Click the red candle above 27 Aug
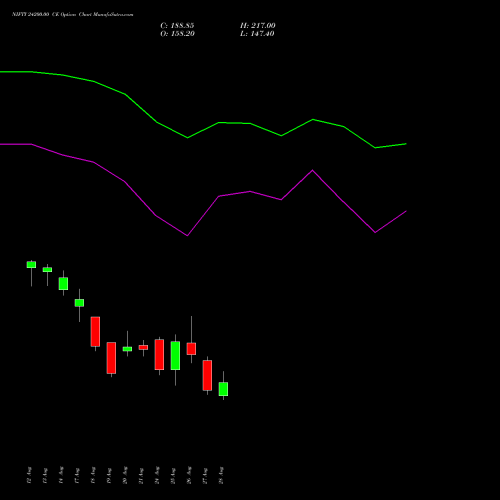The height and width of the screenshot is (500, 500). click(x=207, y=375)
